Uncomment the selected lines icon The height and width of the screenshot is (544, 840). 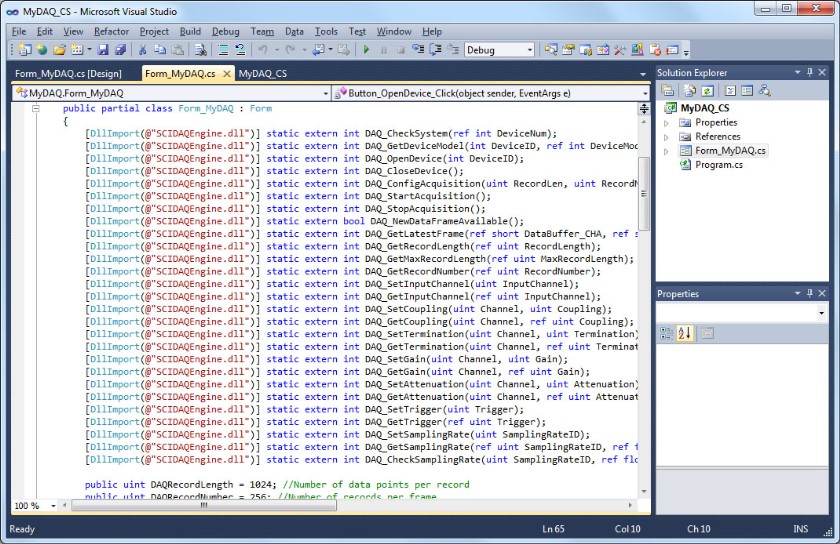[241, 50]
